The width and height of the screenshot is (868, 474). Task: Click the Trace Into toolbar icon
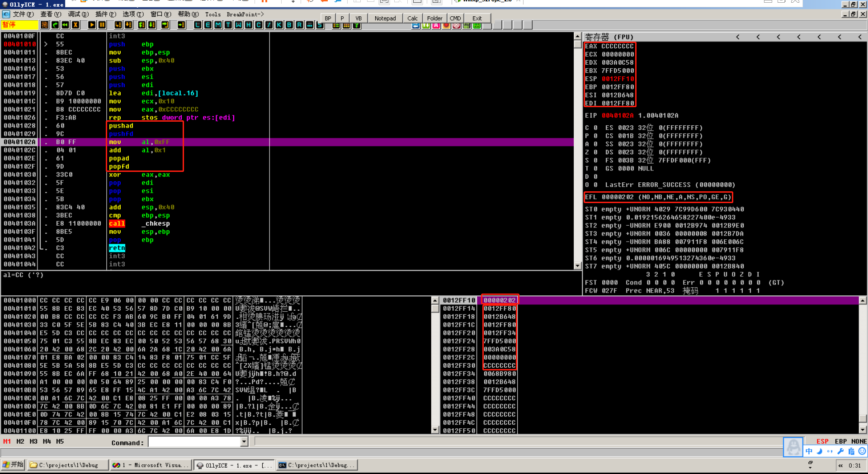[142, 25]
